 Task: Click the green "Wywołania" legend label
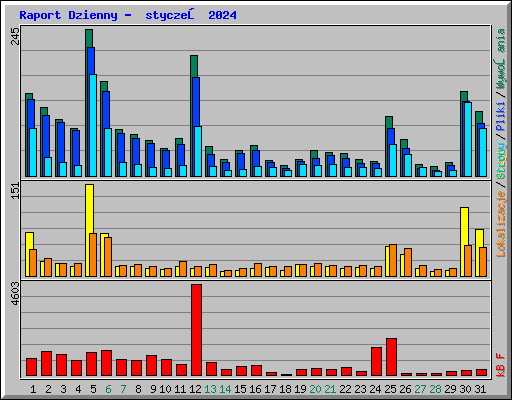tap(501, 59)
